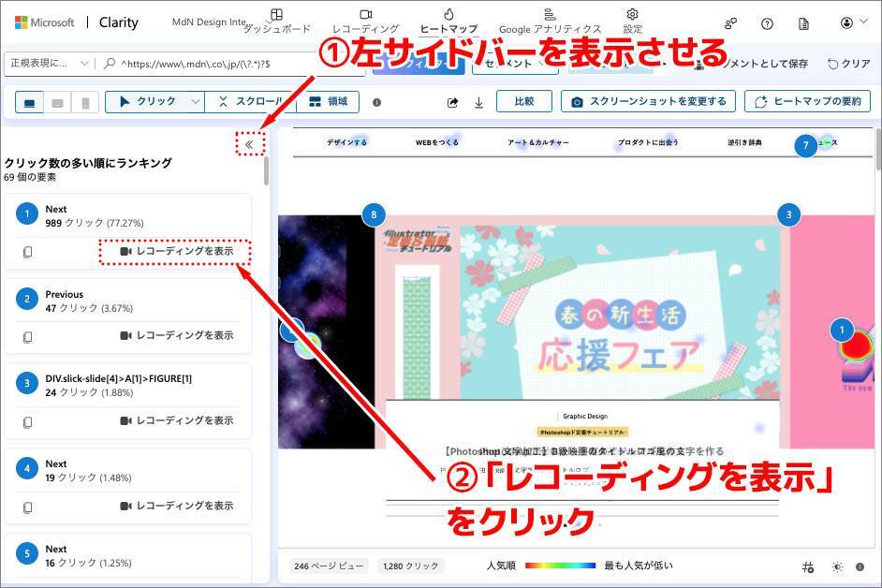This screenshot has width=882, height=588.
Task: Toggle the brightness icon in footer
Action: [837, 567]
